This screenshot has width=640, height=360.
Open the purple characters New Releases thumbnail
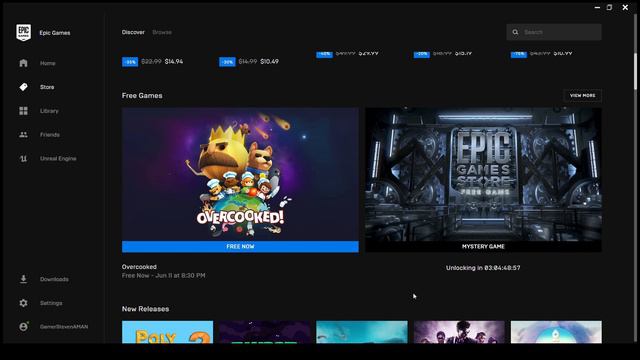459,332
